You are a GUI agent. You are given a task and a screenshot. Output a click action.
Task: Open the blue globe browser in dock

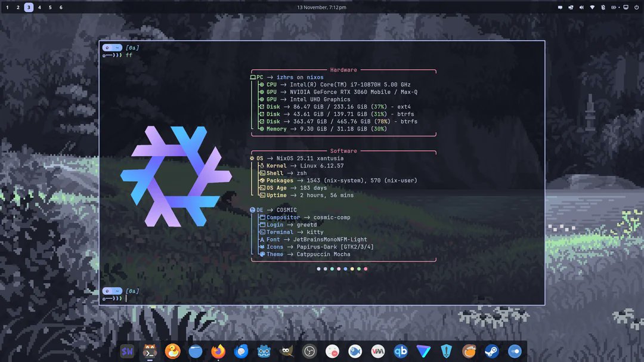coord(196,351)
